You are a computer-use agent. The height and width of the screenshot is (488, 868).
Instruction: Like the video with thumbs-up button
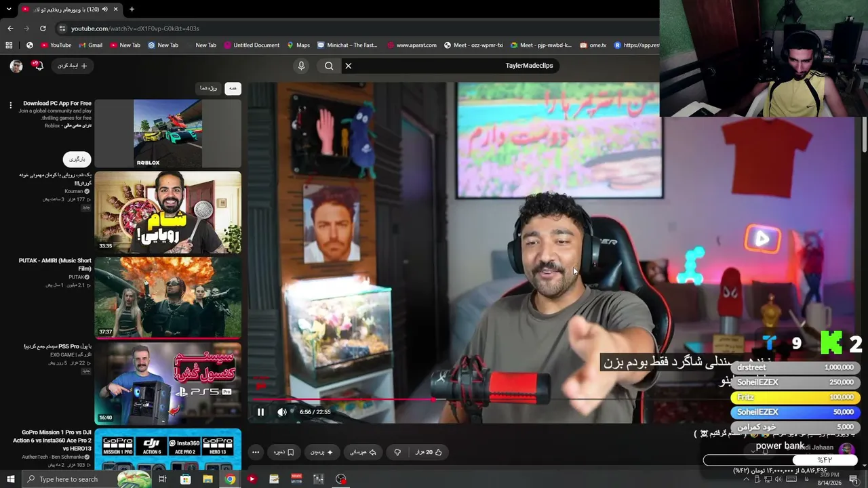429,452
